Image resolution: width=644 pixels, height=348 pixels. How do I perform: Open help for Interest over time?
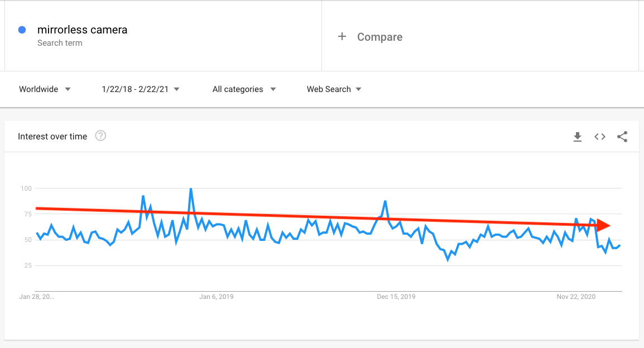(100, 136)
